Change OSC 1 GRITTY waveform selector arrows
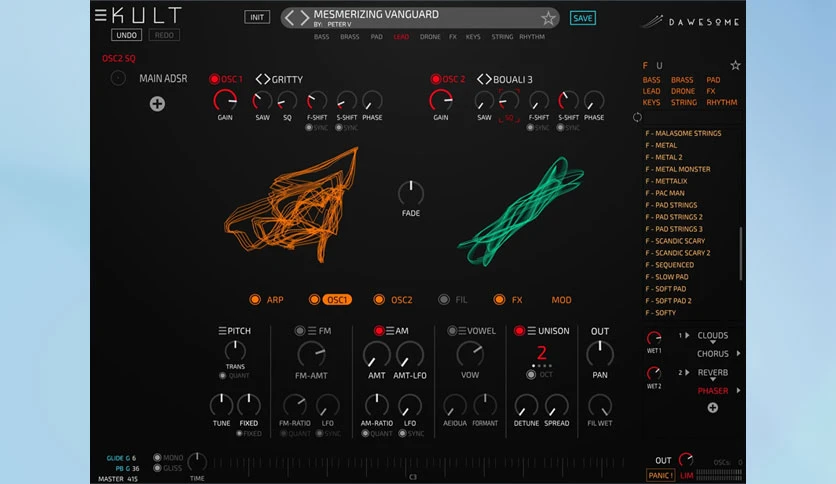 [x=262, y=79]
